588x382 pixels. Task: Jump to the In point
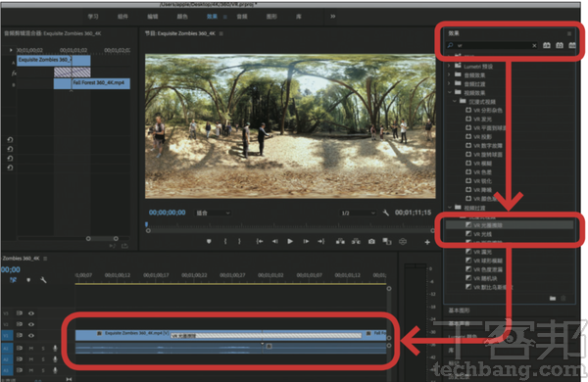point(260,241)
